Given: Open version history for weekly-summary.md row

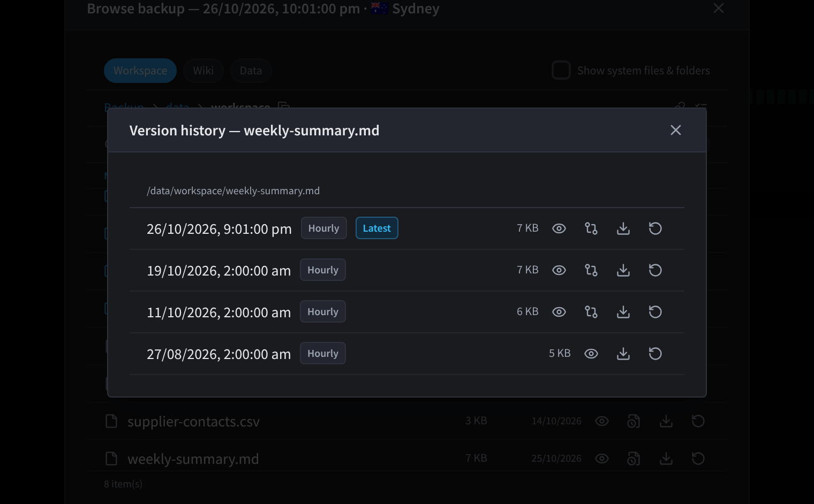Looking at the screenshot, I should (634, 459).
